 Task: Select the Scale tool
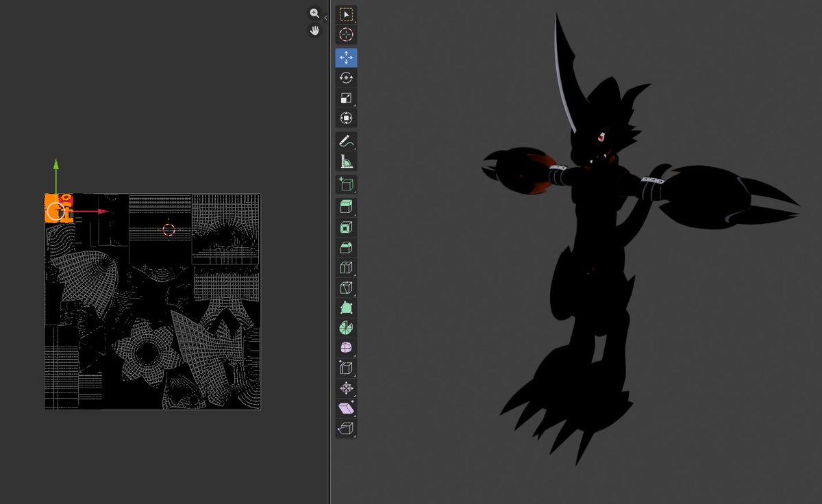click(x=346, y=98)
